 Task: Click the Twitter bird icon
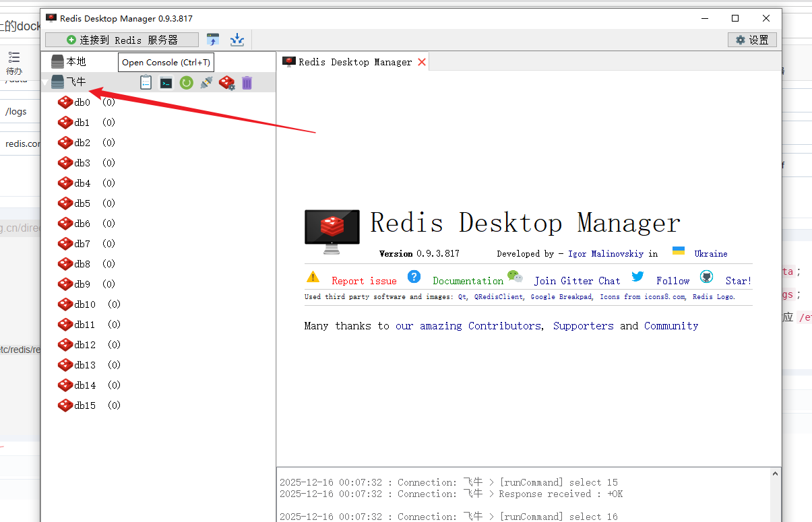click(x=637, y=277)
